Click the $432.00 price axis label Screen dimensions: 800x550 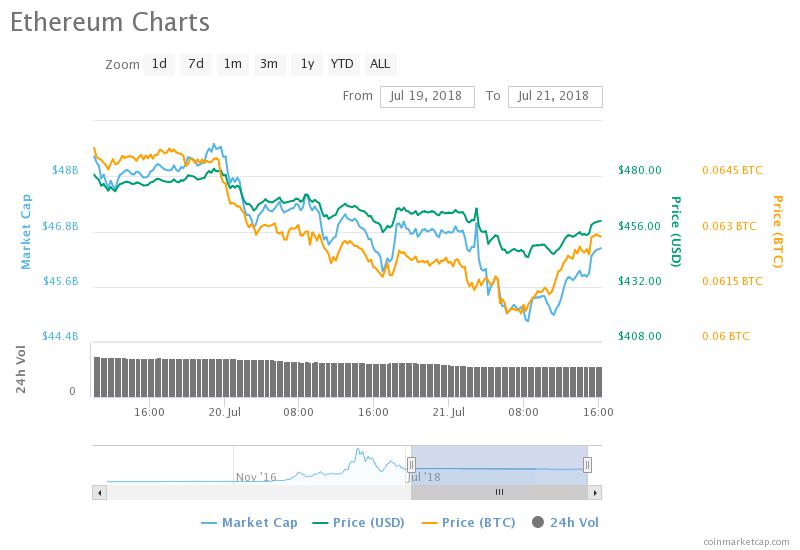[x=639, y=281]
